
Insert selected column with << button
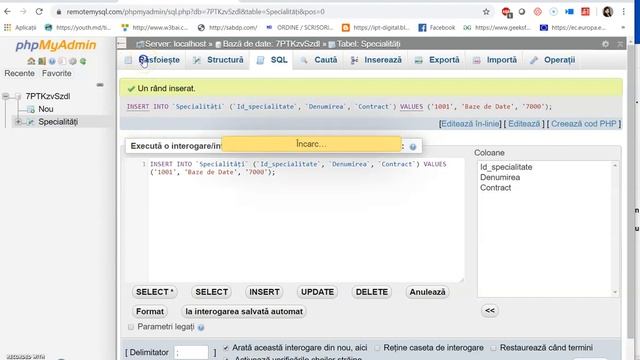coord(490,311)
